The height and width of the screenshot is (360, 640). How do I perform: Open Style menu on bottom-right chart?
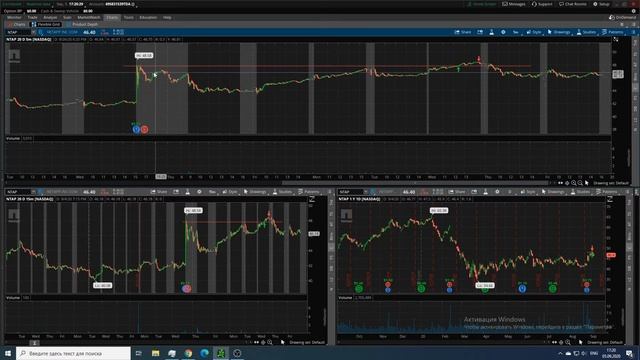point(528,192)
